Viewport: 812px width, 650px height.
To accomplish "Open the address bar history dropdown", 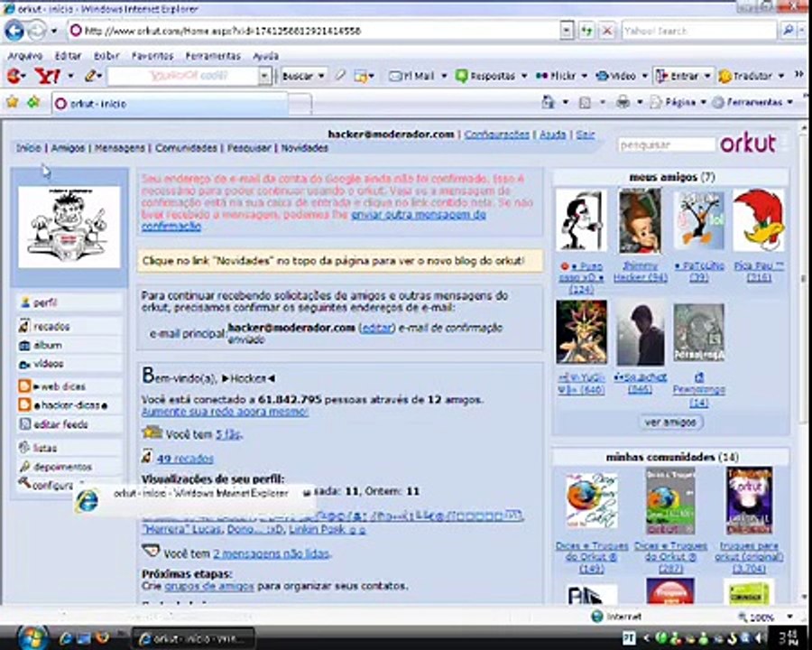I will pyautogui.click(x=567, y=31).
